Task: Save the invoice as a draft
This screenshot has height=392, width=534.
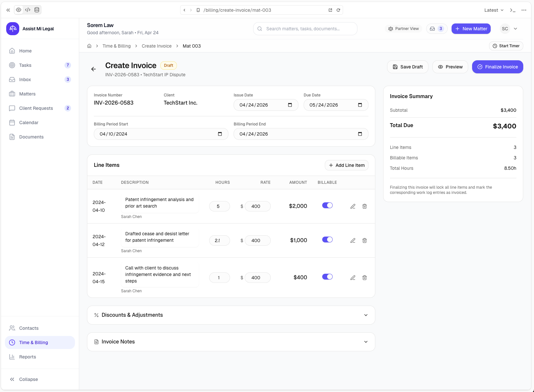Action: (x=408, y=67)
